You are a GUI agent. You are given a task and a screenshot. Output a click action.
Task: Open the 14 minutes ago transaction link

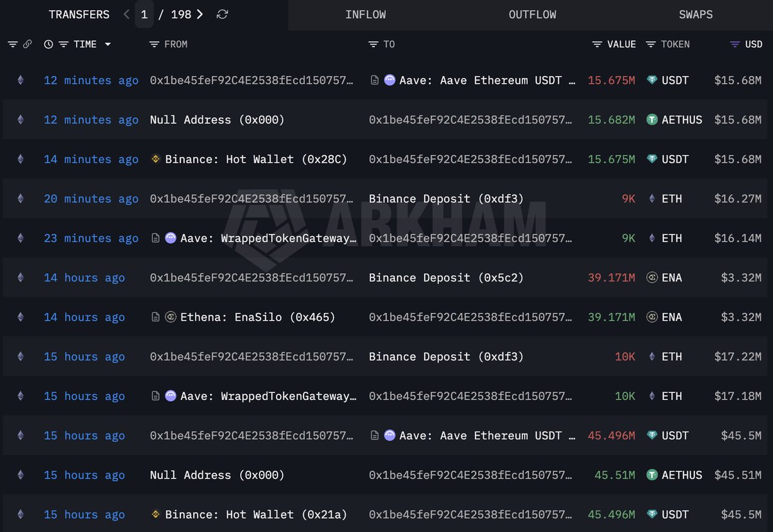click(91, 159)
